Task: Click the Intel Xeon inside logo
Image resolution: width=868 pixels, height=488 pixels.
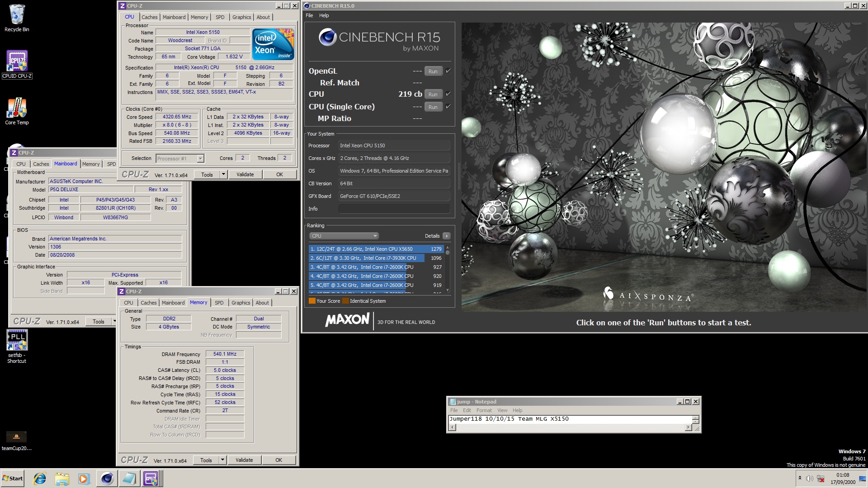Action: [x=273, y=44]
